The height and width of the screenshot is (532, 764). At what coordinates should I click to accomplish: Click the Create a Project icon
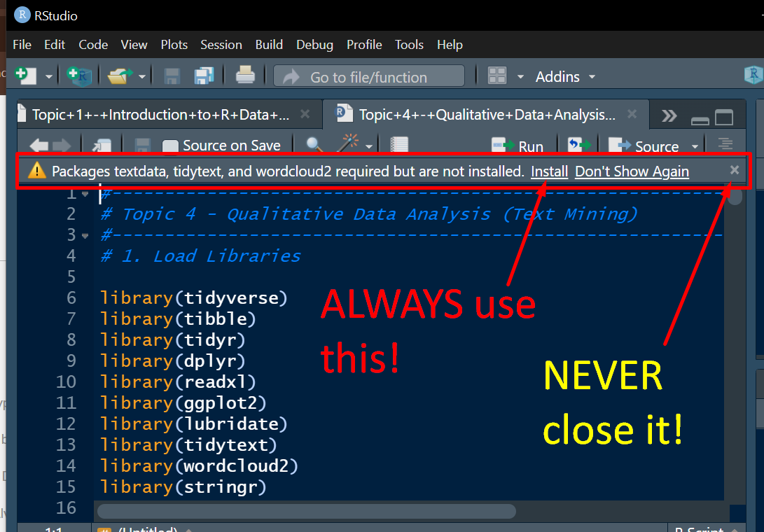(79, 76)
